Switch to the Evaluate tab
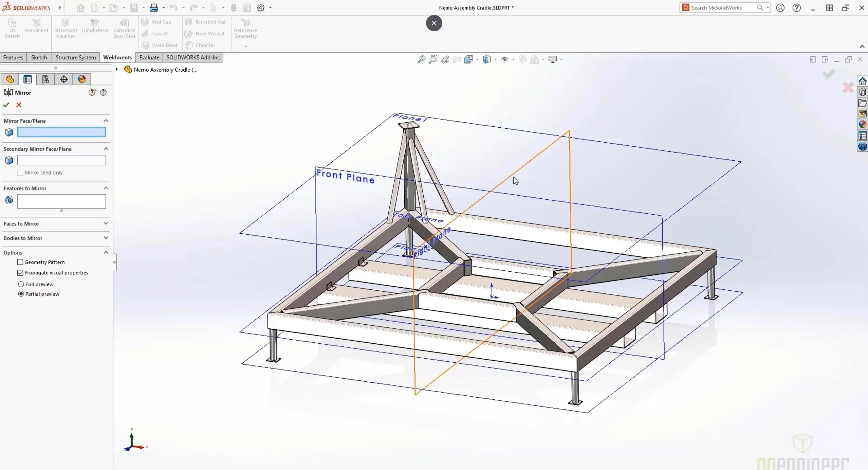The image size is (868, 470). click(x=149, y=57)
